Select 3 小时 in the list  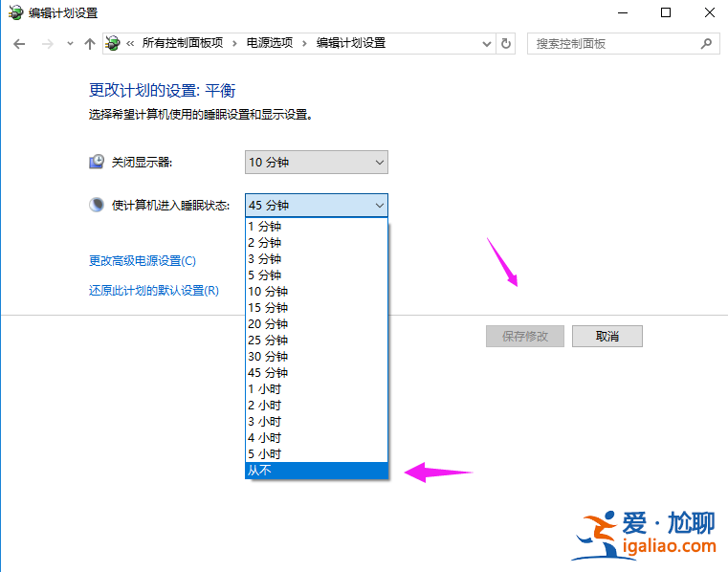[x=317, y=421]
